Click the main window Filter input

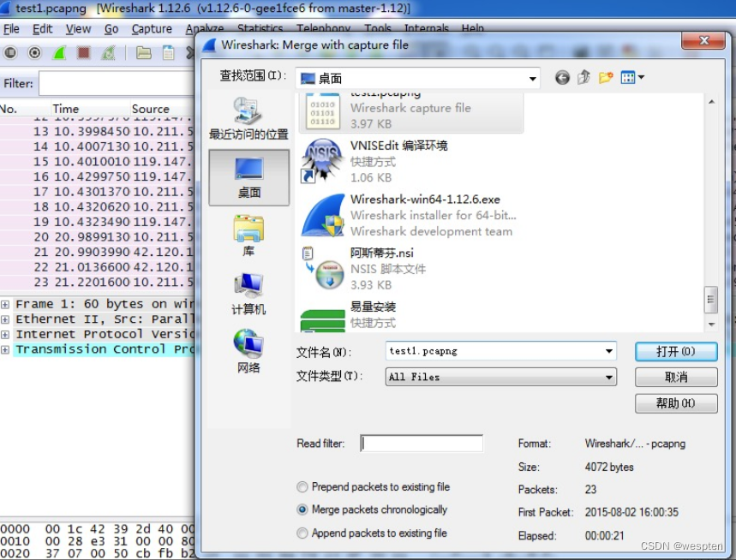pyautogui.click(x=117, y=83)
